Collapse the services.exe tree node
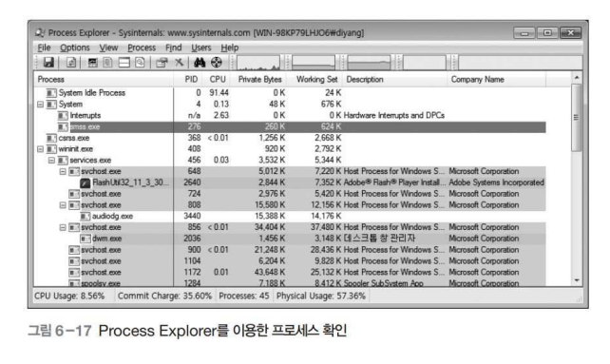This screenshot has width=610, height=364. point(51,161)
